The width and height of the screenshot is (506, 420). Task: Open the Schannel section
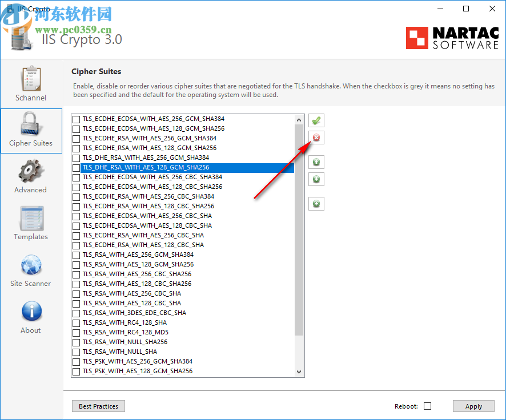tap(31, 83)
